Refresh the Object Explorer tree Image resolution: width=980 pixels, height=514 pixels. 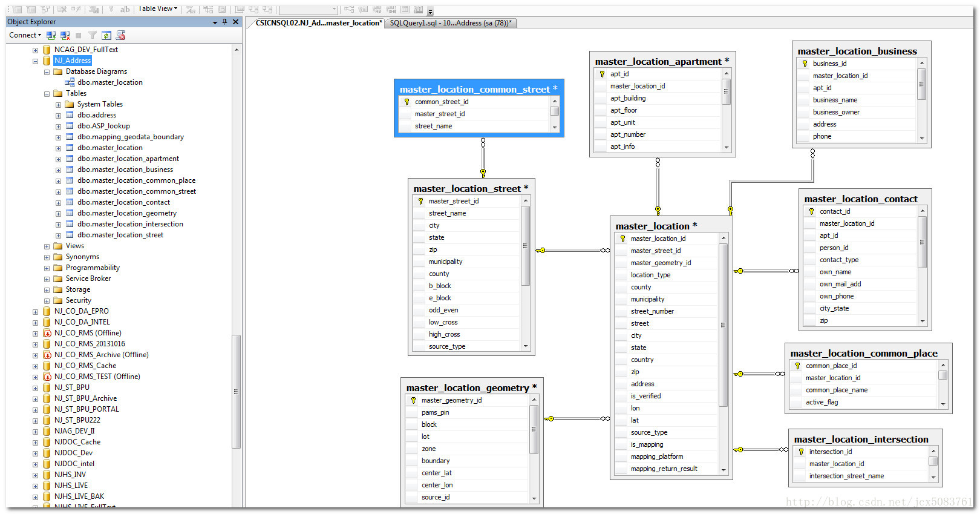tap(106, 35)
